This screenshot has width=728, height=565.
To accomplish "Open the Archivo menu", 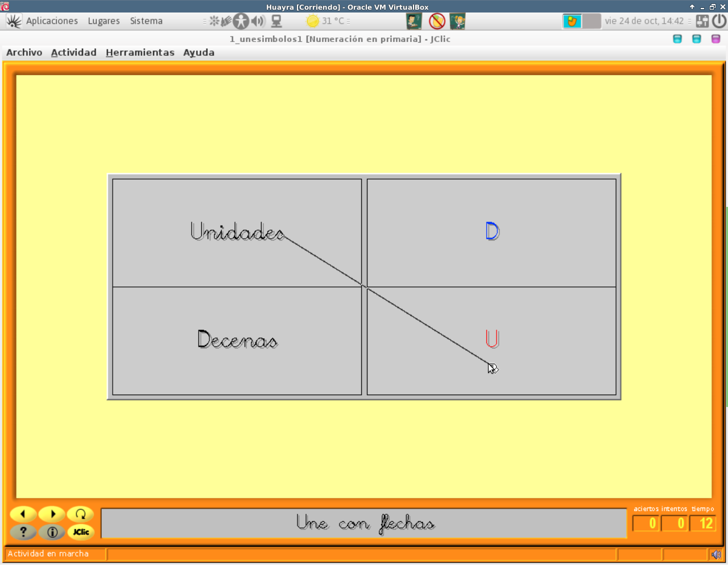I will pos(24,52).
